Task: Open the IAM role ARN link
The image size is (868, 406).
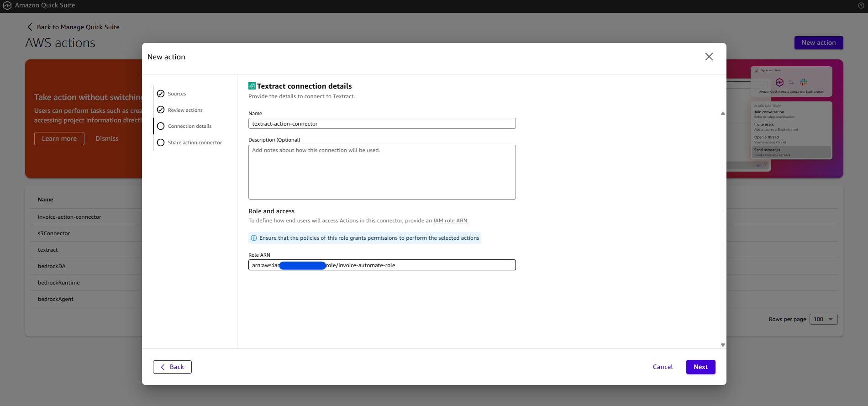Action: tap(451, 221)
